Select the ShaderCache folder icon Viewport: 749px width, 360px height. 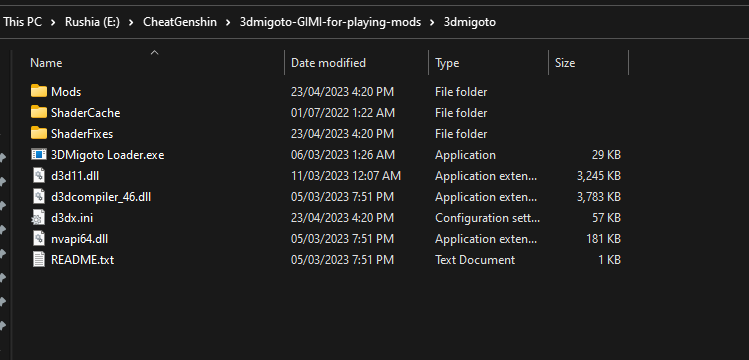39,112
